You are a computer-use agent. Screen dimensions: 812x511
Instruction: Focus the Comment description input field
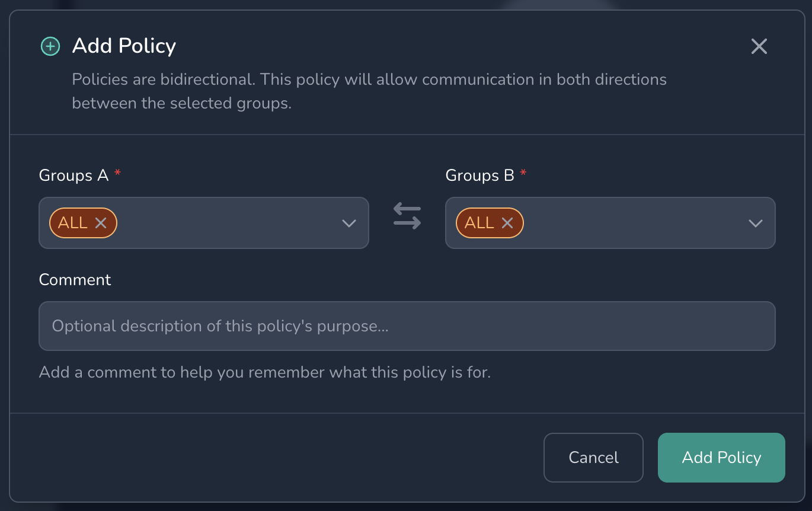tap(407, 326)
